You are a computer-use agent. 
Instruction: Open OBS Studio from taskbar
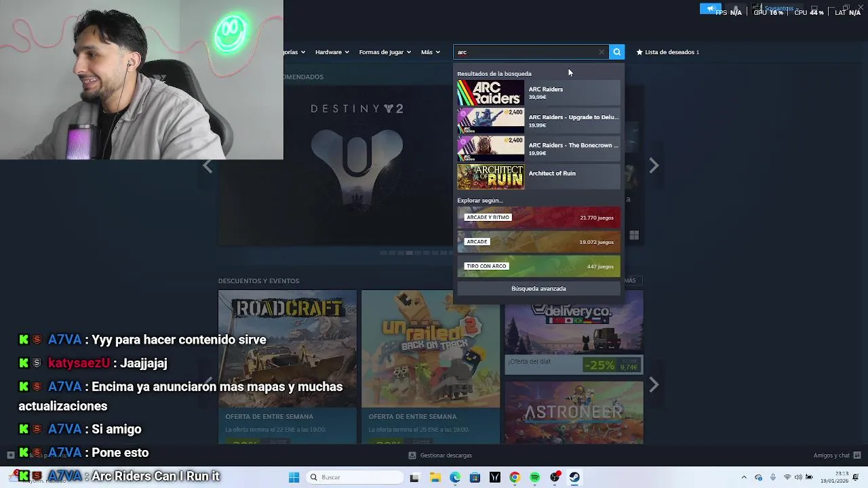[x=555, y=477]
